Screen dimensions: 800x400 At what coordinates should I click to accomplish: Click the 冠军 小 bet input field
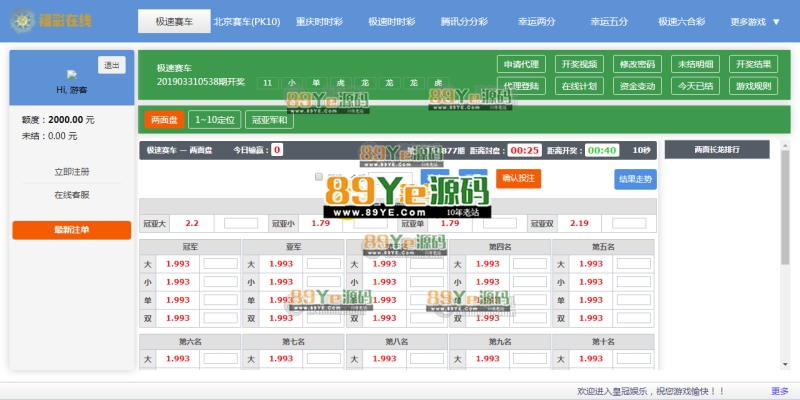[220, 282]
